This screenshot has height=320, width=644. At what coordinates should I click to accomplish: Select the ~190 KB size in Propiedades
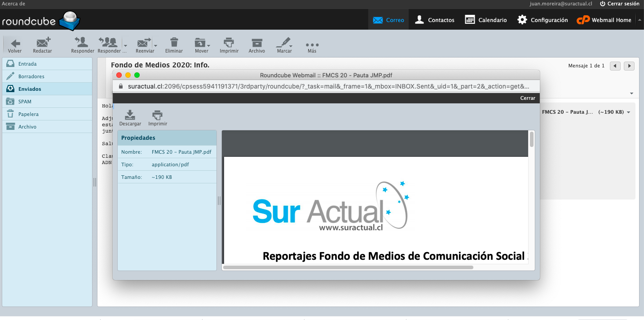pyautogui.click(x=162, y=177)
